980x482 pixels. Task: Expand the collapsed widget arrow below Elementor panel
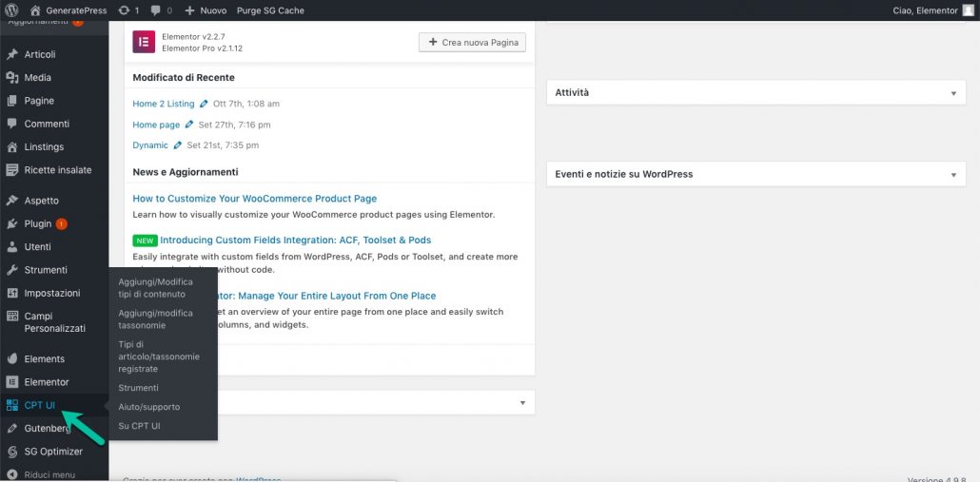[522, 403]
